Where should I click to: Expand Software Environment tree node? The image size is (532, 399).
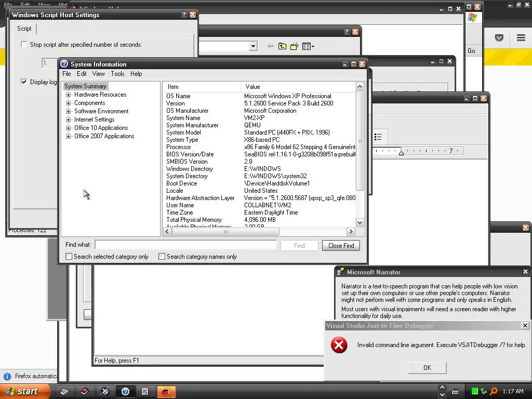68,111
